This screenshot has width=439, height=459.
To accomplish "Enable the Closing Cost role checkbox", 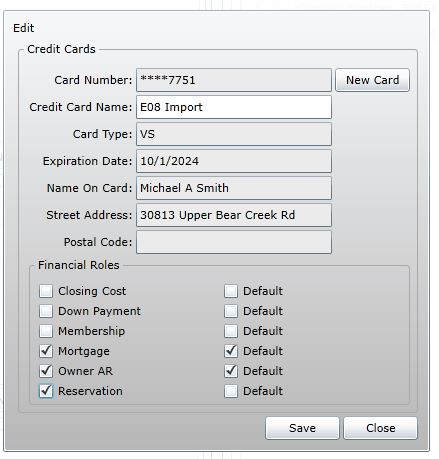I will (x=46, y=291).
